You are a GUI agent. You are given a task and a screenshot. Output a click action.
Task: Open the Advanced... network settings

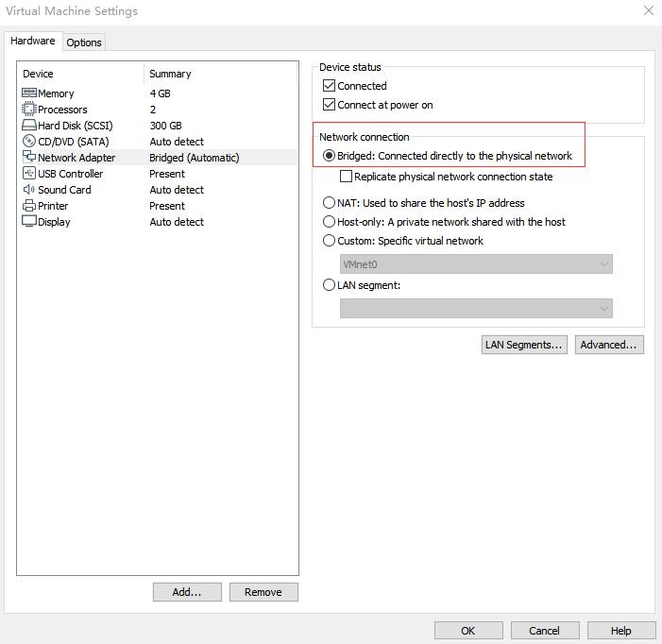tap(609, 345)
